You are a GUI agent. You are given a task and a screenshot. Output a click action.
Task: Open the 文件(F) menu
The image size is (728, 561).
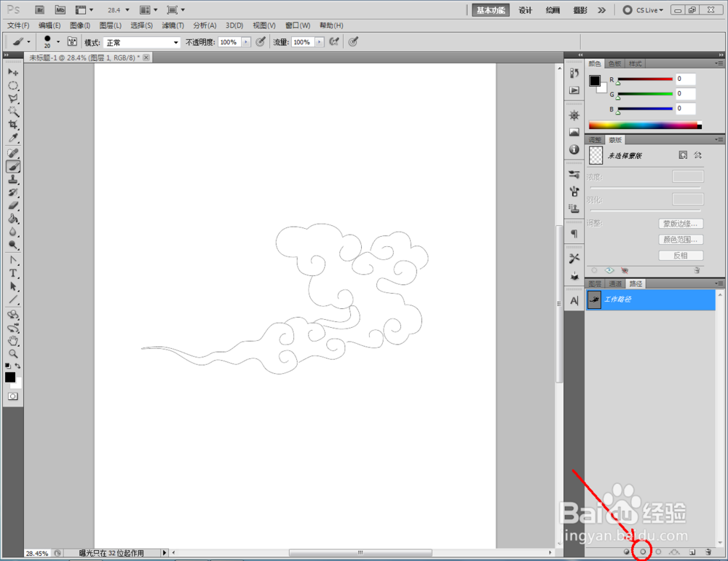(x=18, y=25)
